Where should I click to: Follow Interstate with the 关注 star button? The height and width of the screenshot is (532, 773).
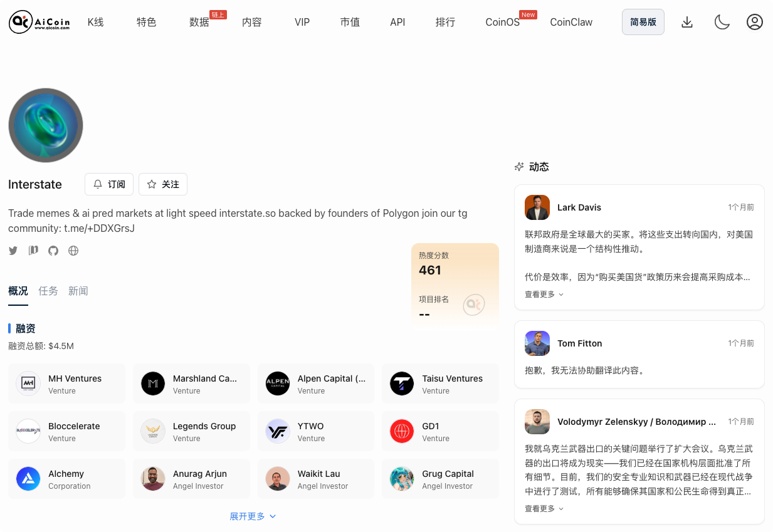pos(163,184)
